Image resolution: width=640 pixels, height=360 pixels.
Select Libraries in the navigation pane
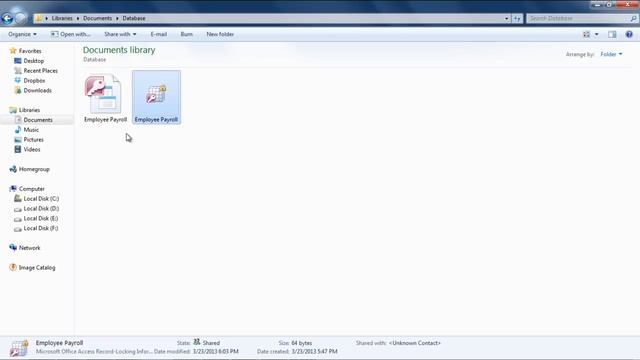click(x=29, y=110)
